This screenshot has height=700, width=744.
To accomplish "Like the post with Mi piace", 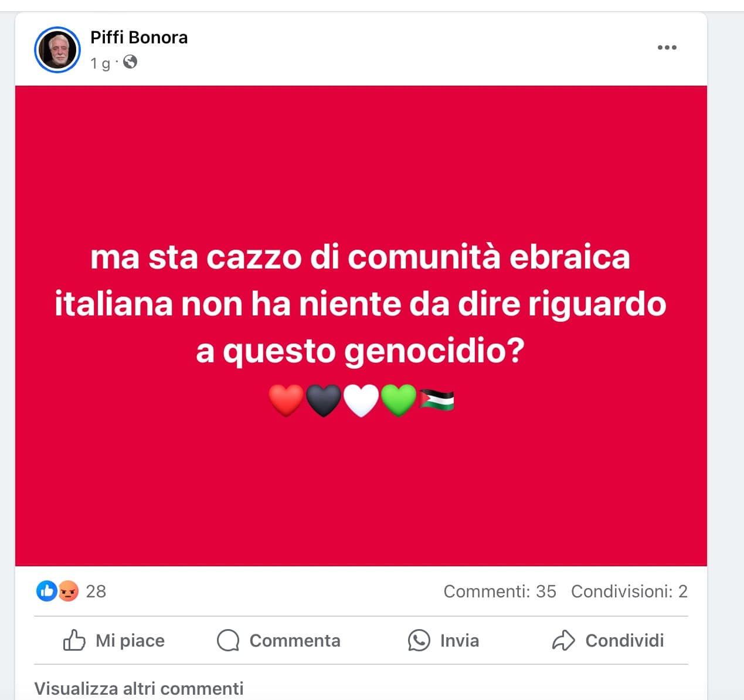I will point(114,640).
